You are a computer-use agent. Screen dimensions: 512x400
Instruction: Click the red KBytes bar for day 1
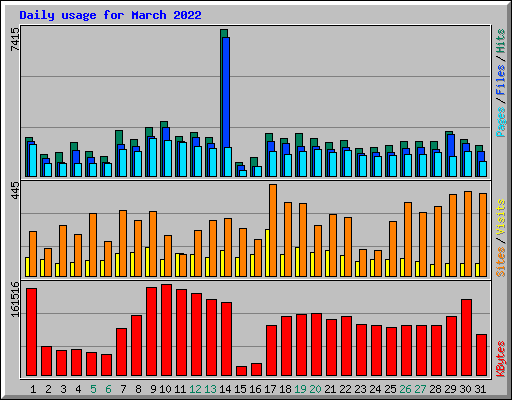tap(31, 332)
